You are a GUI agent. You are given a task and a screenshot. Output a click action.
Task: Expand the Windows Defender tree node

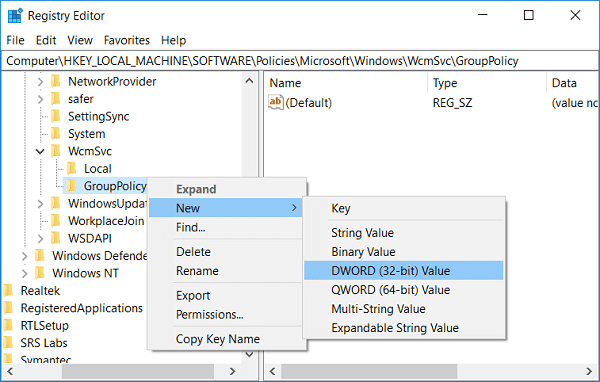click(25, 256)
